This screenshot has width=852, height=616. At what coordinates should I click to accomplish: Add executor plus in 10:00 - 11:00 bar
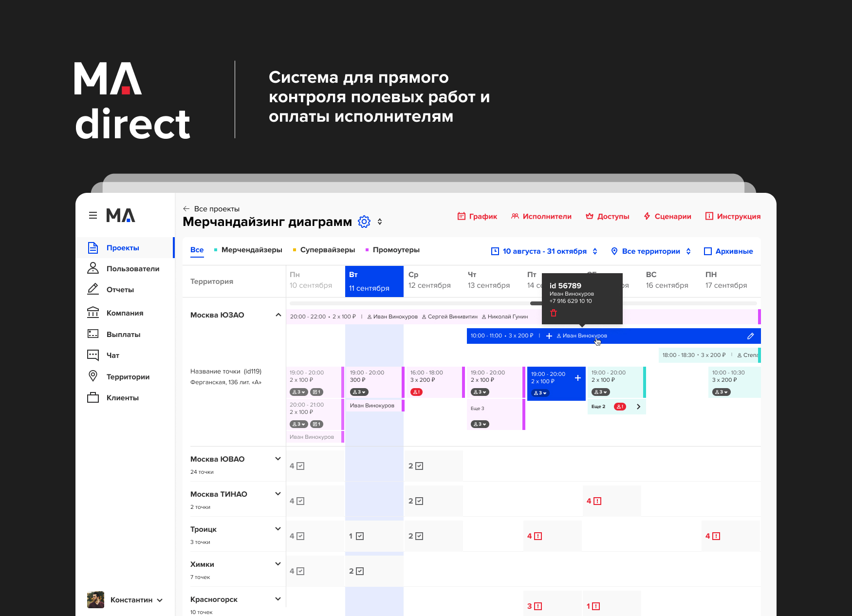tap(549, 336)
